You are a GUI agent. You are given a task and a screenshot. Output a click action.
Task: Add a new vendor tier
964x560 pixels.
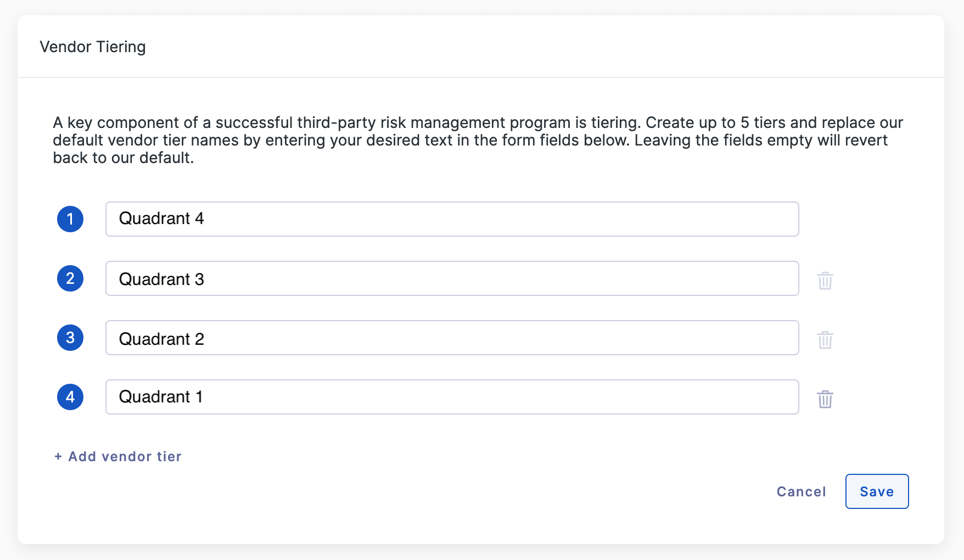click(x=118, y=457)
